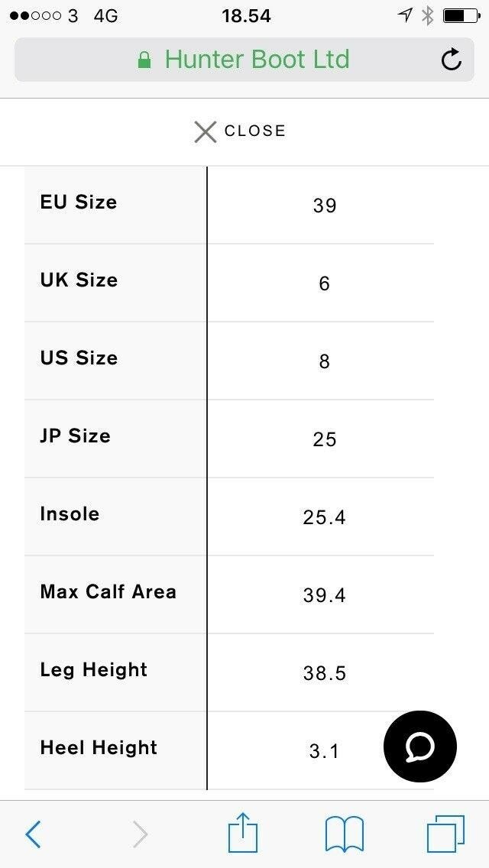Tap the battery indicator in status bar
Viewport: 489px width, 868px height.
point(461,15)
